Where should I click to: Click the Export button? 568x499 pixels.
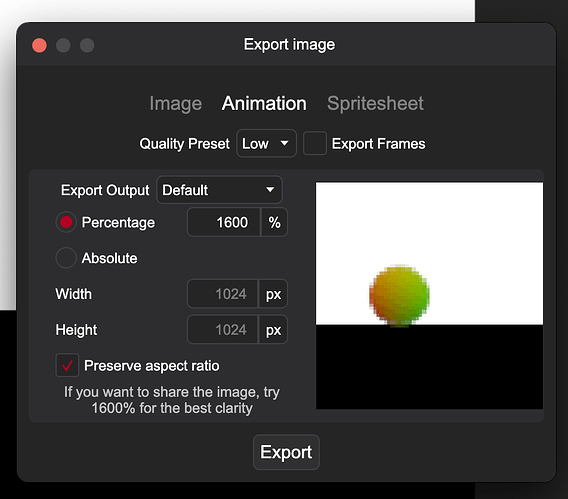pyautogui.click(x=286, y=452)
